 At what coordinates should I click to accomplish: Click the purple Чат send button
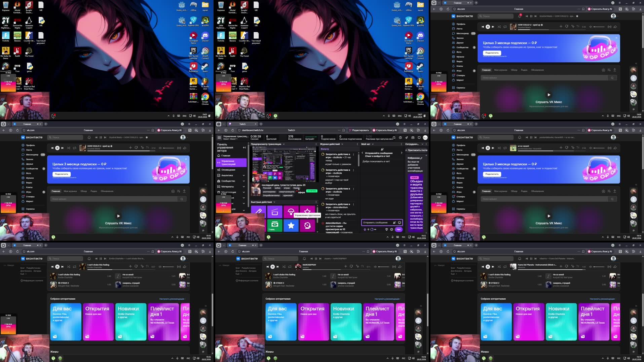pos(399,229)
